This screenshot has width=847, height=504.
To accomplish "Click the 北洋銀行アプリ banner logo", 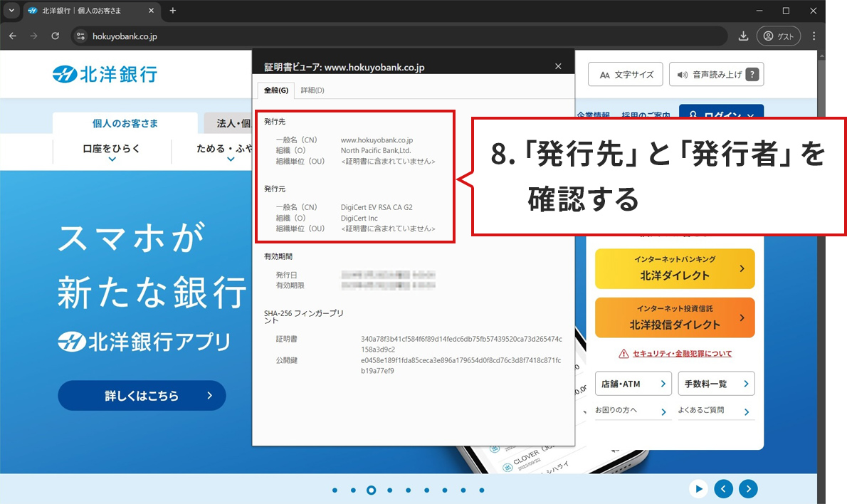I will (144, 342).
